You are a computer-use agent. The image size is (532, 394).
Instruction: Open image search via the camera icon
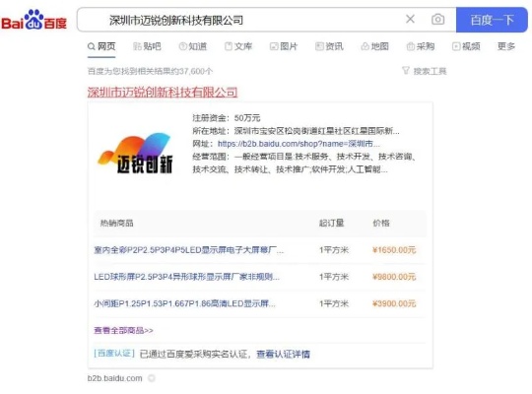click(437, 20)
